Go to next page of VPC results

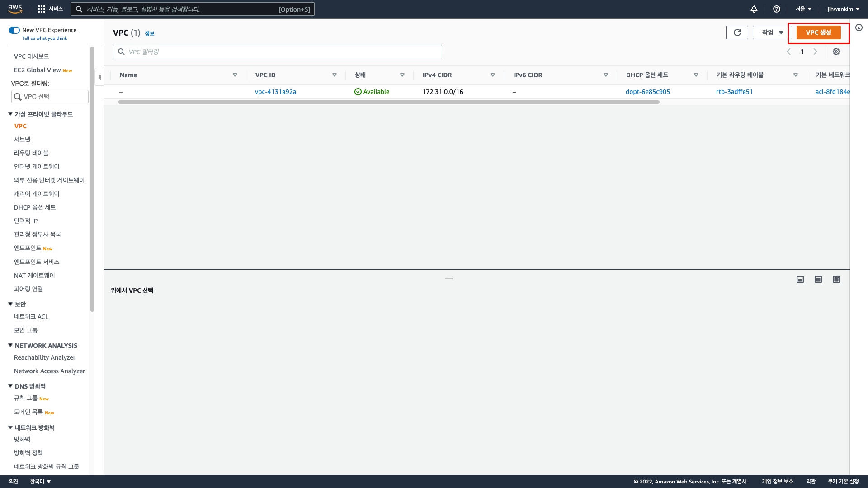point(816,52)
